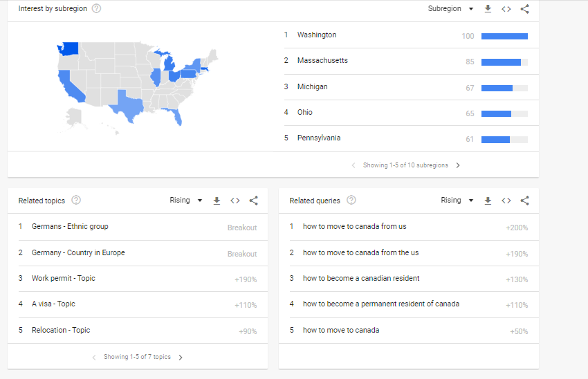Download the Related queries data

click(x=488, y=201)
